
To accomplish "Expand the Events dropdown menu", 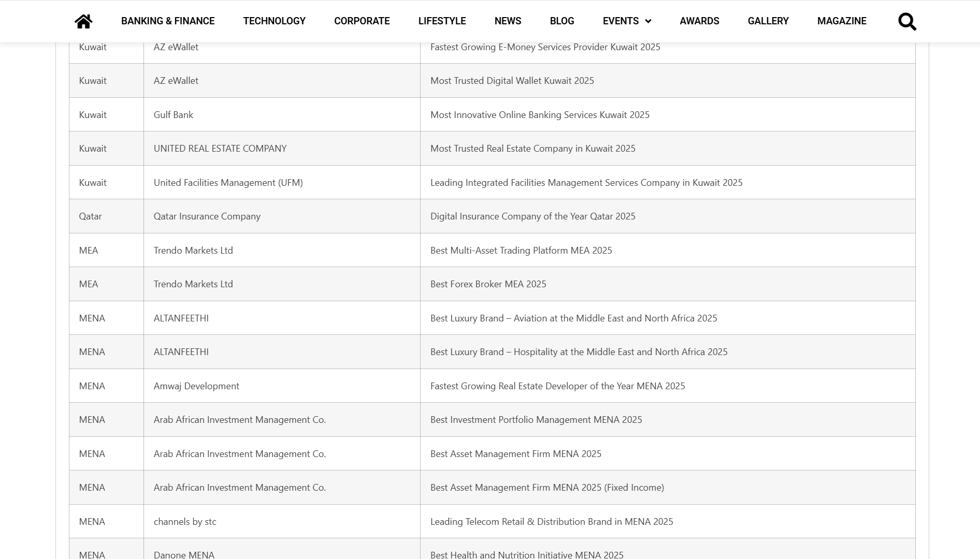I will (627, 21).
